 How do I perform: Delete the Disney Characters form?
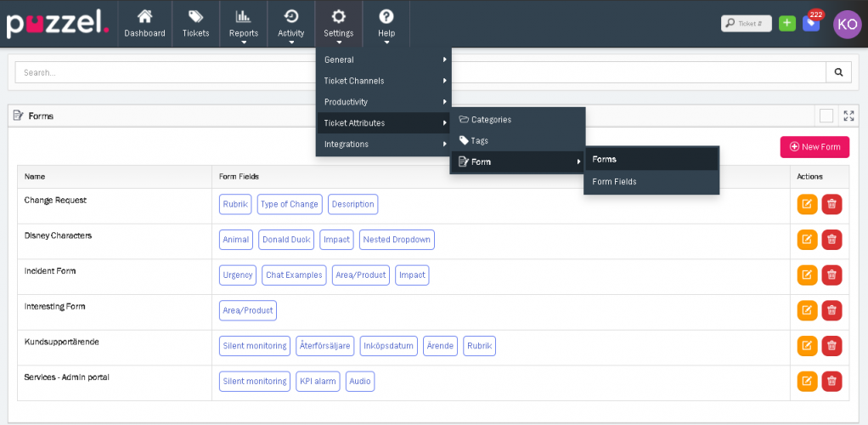tap(831, 240)
